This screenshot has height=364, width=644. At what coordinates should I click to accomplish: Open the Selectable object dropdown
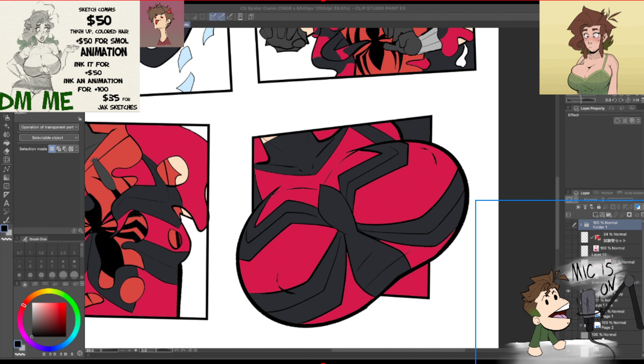49,138
